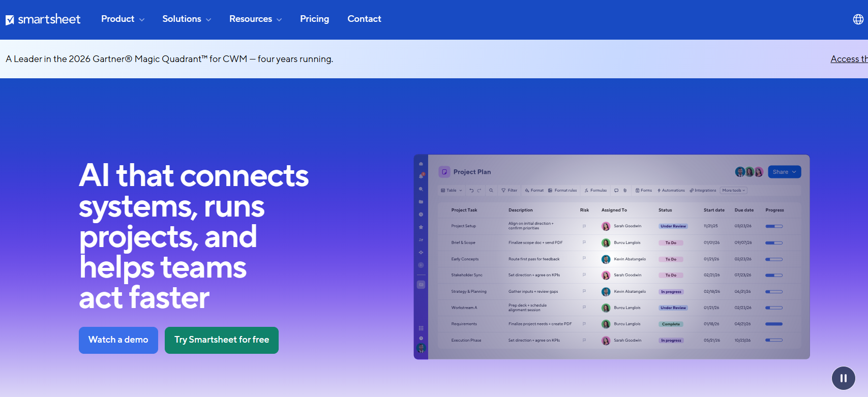Toggle the risk flag for Early Concepts

click(x=584, y=259)
